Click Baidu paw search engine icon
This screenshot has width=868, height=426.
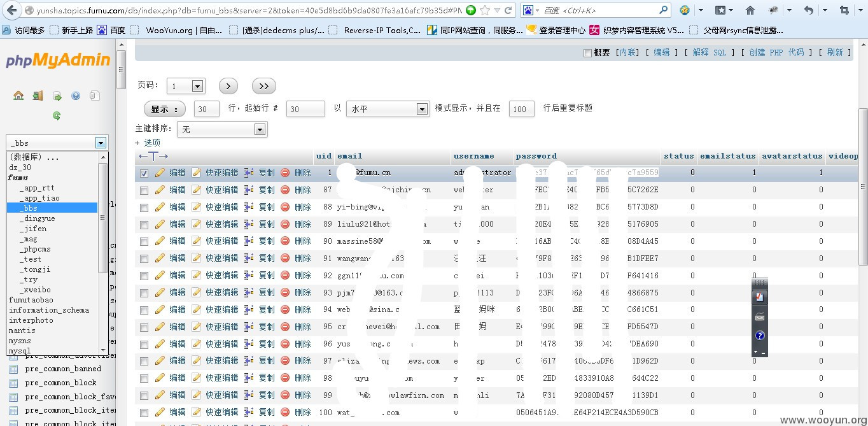[x=528, y=10]
